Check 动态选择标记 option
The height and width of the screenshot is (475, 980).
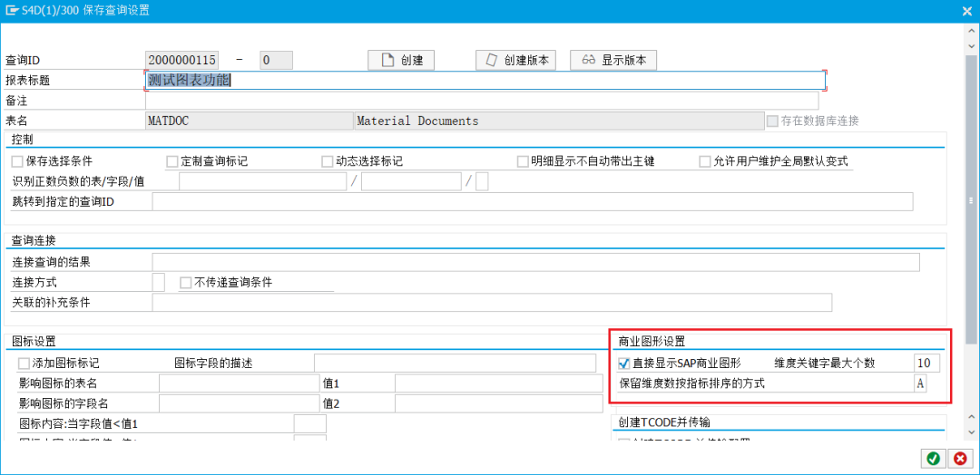click(x=327, y=161)
